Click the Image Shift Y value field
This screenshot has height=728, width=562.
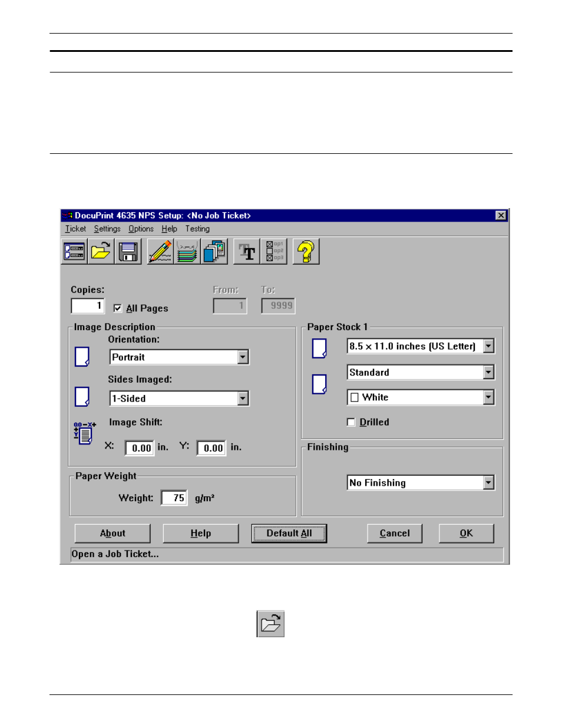tap(211, 448)
